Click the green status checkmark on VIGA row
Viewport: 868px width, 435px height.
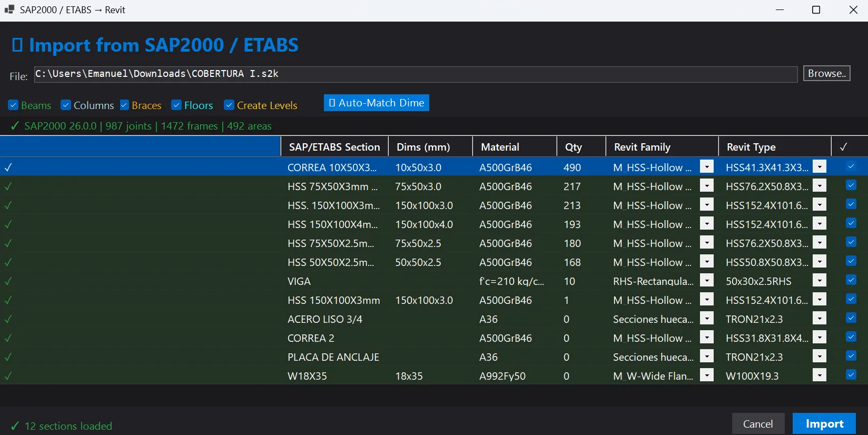[8, 281]
